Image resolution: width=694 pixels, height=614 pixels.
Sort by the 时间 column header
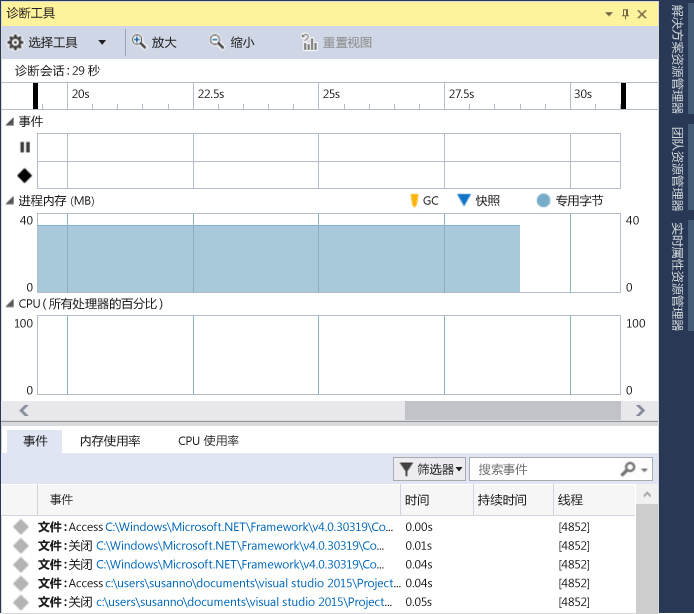click(x=437, y=500)
